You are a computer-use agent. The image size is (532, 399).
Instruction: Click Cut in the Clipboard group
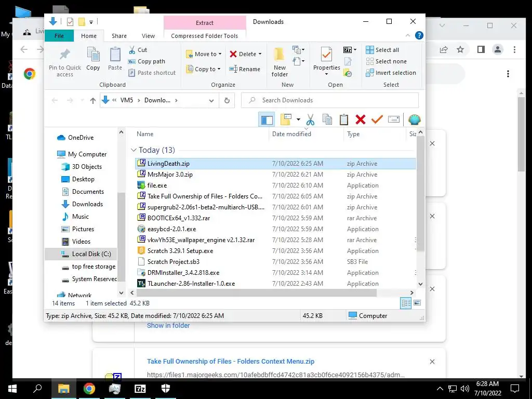(x=138, y=50)
